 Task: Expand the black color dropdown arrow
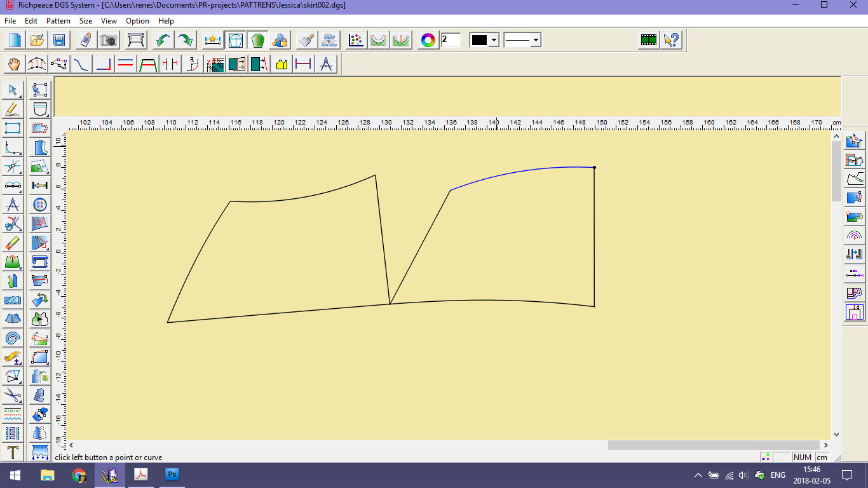494,40
